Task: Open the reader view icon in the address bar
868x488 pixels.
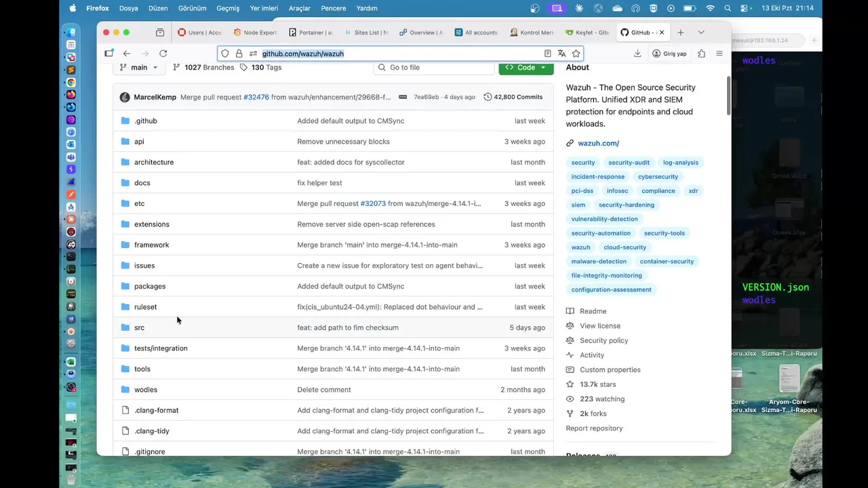Action: click(547, 54)
